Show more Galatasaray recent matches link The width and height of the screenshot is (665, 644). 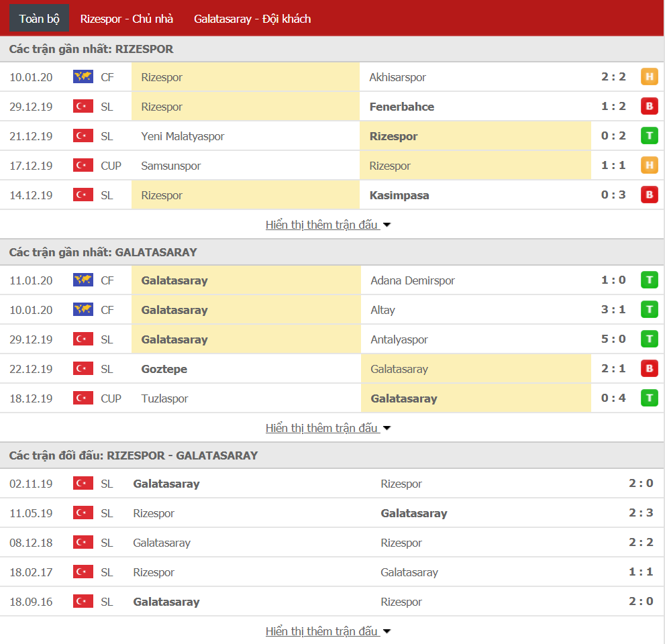tap(322, 428)
